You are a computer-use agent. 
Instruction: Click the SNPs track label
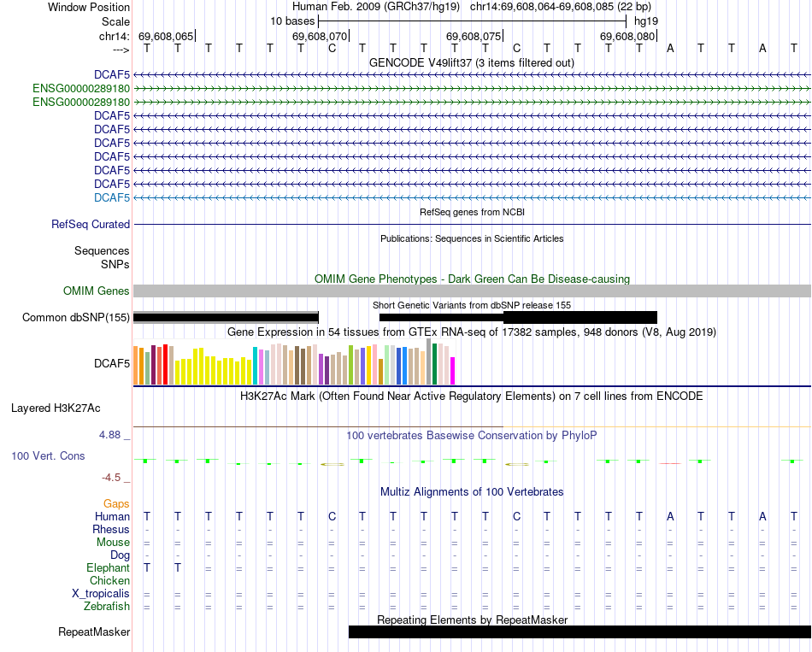115,264
